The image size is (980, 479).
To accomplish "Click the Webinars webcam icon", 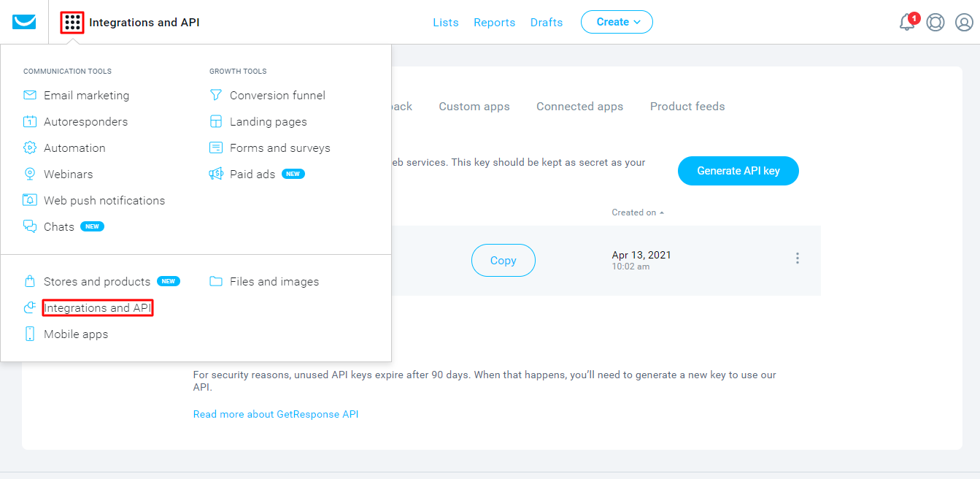I will click(x=30, y=175).
